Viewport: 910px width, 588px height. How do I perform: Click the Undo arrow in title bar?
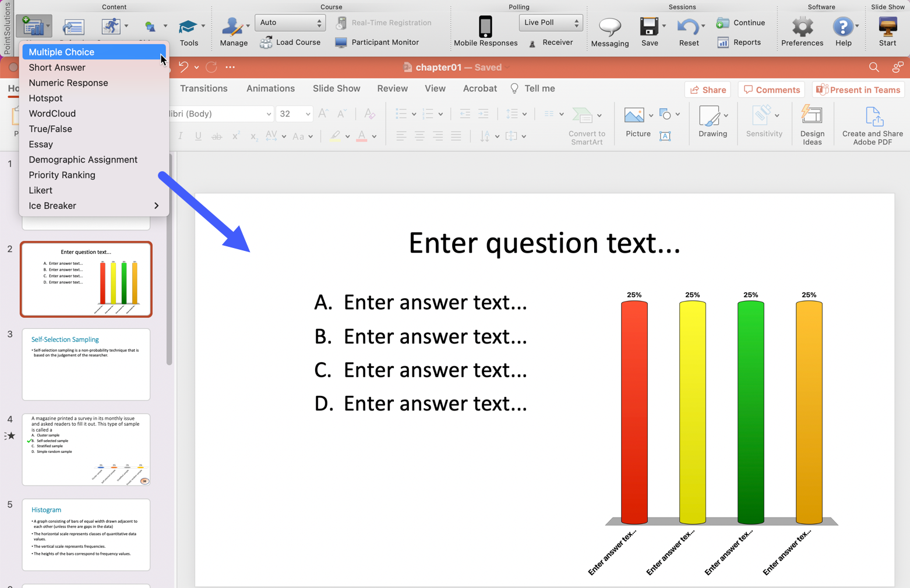tap(183, 67)
